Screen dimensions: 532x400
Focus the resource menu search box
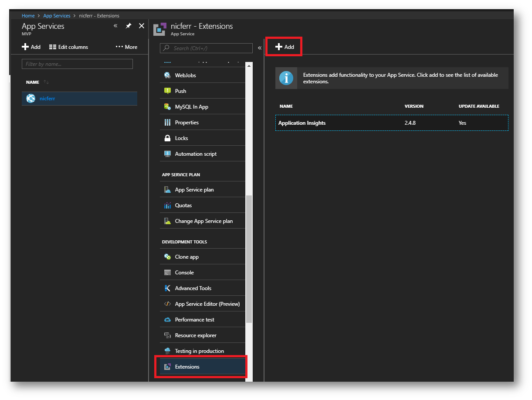coord(206,48)
